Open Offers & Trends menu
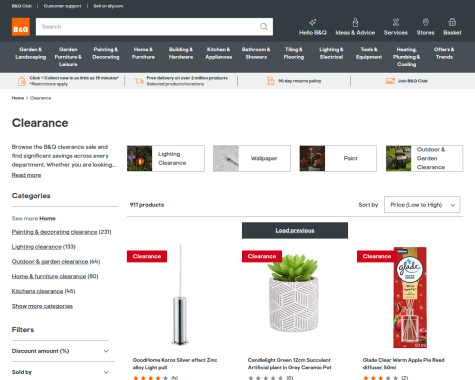The width and height of the screenshot is (475, 380). click(x=444, y=53)
